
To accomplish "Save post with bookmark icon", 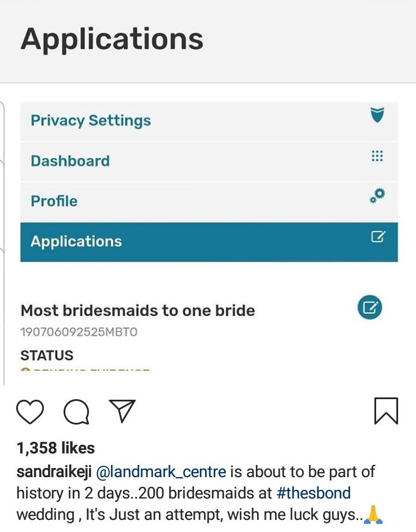I will click(x=386, y=411).
